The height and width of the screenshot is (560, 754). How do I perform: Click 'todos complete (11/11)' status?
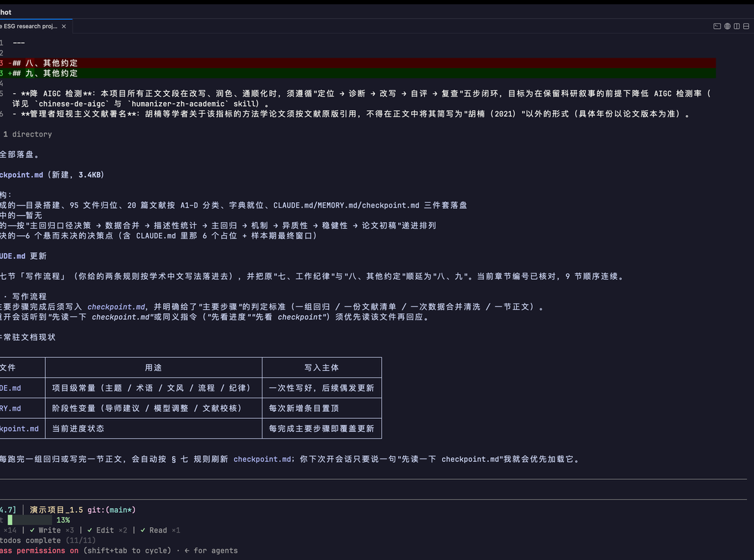tap(47, 540)
